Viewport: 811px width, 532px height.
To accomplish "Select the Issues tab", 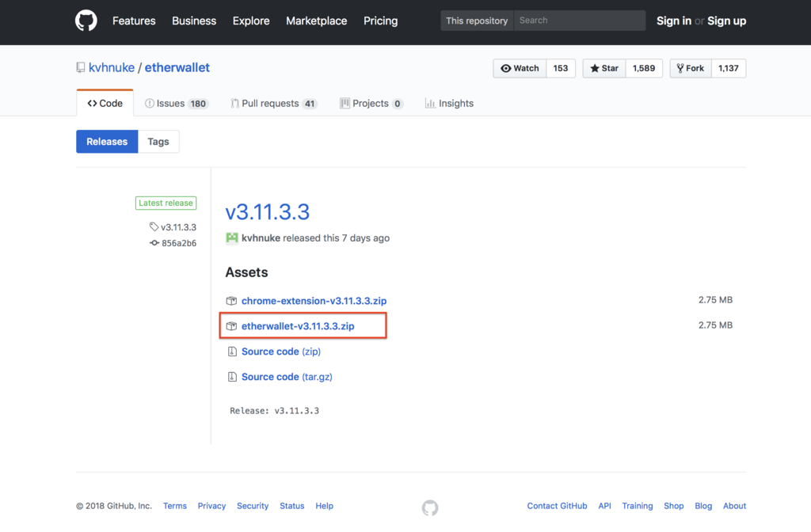I will [177, 104].
